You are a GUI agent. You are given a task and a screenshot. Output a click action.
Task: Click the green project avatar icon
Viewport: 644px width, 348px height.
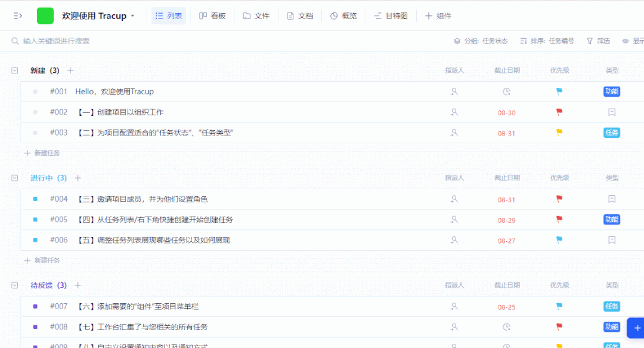click(45, 16)
